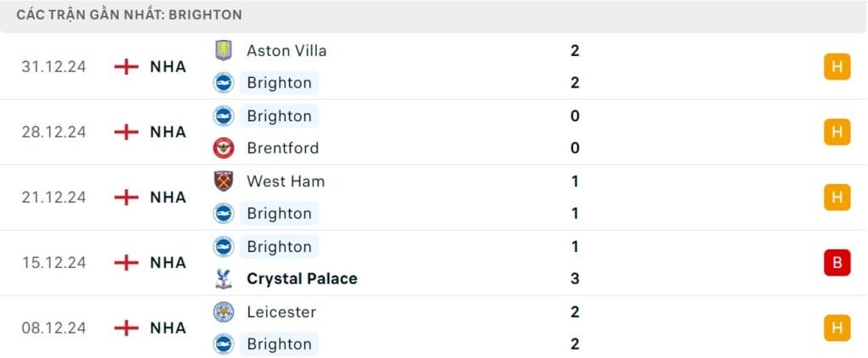
Task: Click the Aston Villa club crest
Action: (224, 50)
